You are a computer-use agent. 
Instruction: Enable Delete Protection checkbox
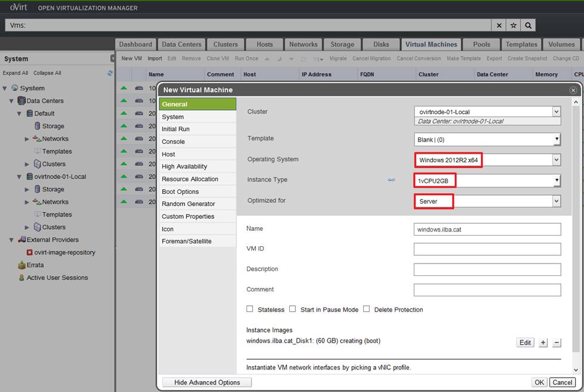(367, 309)
